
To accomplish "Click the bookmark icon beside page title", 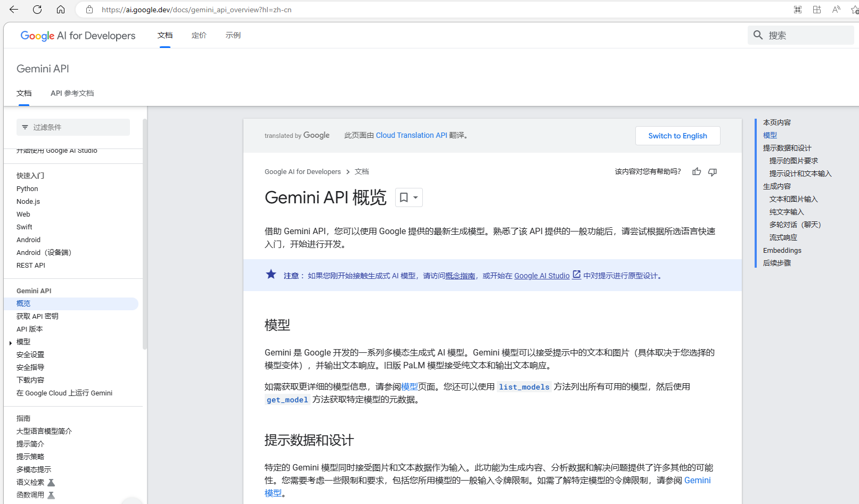I will [404, 197].
